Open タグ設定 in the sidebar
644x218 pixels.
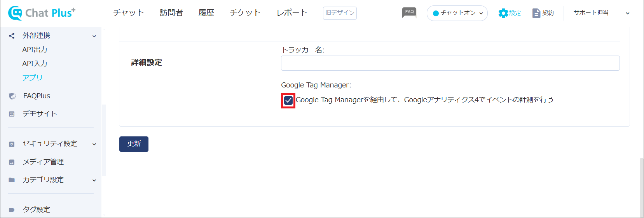(37, 210)
